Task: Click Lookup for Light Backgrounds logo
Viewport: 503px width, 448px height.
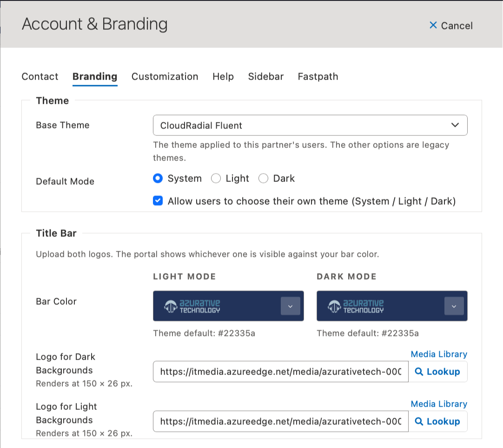Action: click(438, 421)
